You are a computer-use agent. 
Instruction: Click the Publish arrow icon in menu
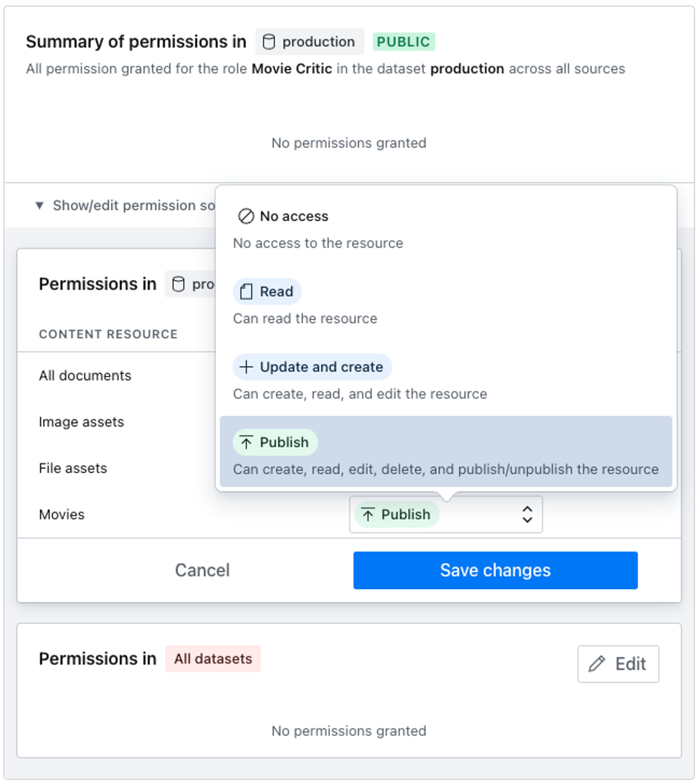point(246,443)
